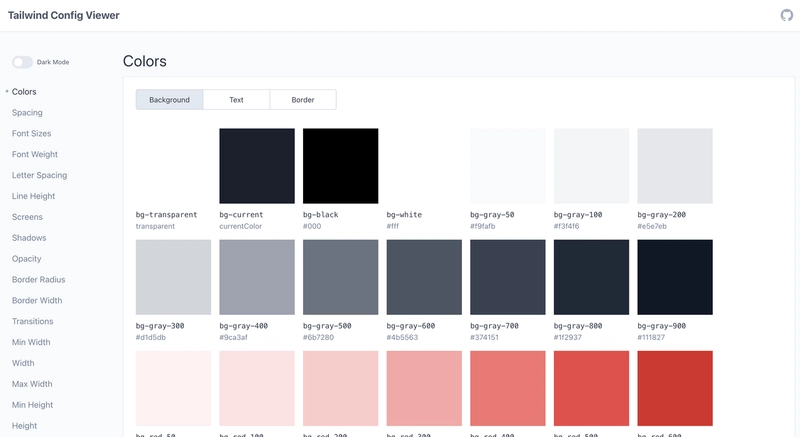Screen dimensions: 800x437
Task: Switch to the Text colors tab
Action: pyautogui.click(x=236, y=100)
